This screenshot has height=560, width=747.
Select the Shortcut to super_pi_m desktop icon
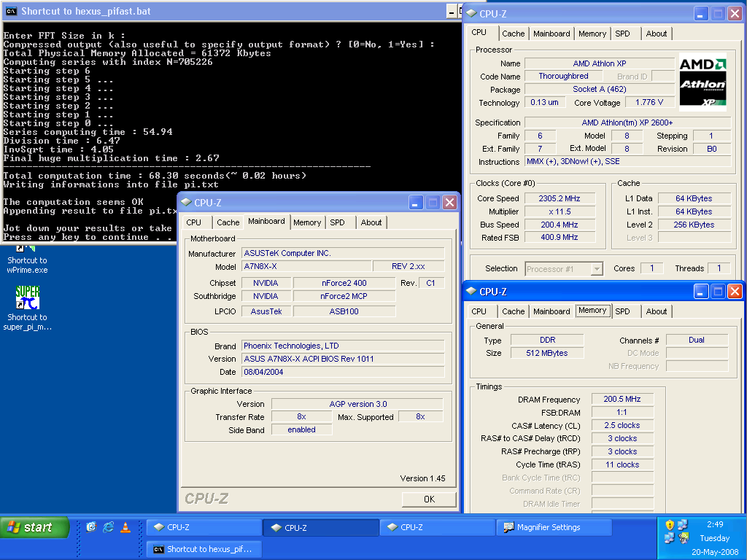point(27,308)
